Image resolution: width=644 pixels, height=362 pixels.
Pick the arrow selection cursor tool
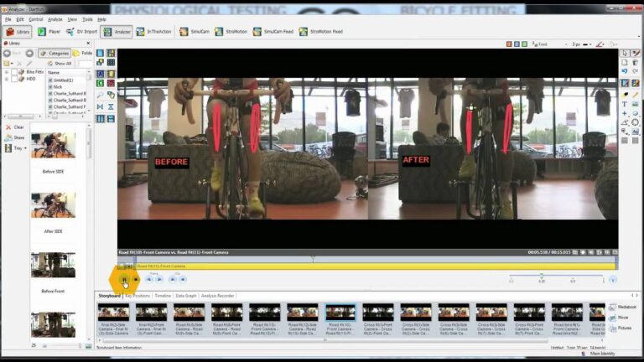point(625,54)
